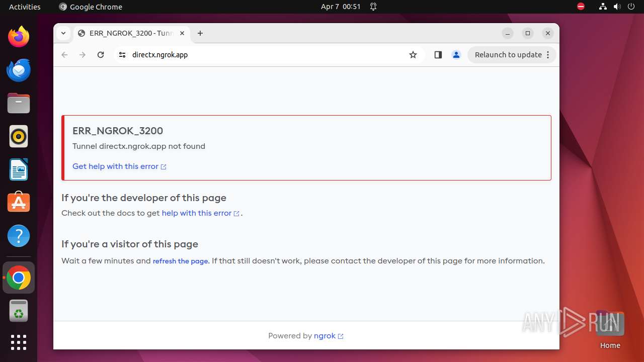Go forward in Chrome
This screenshot has width=644, height=362.
(x=83, y=55)
